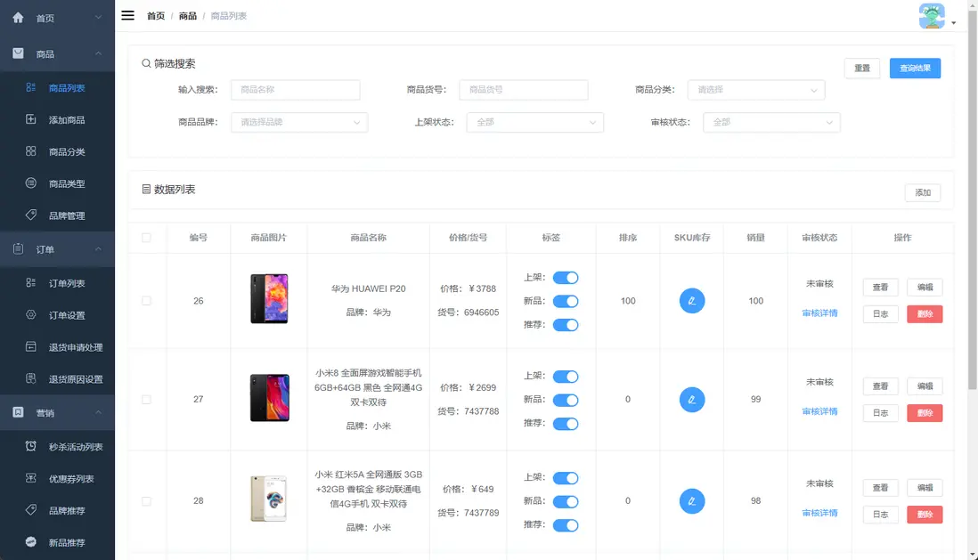Click the 营销 section icon
This screenshot has width=978, height=560.
18,412
